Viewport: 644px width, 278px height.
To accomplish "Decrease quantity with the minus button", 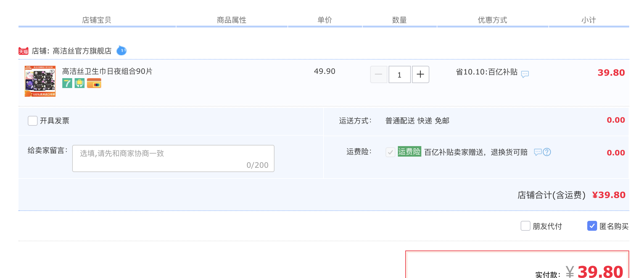I will pos(379,74).
